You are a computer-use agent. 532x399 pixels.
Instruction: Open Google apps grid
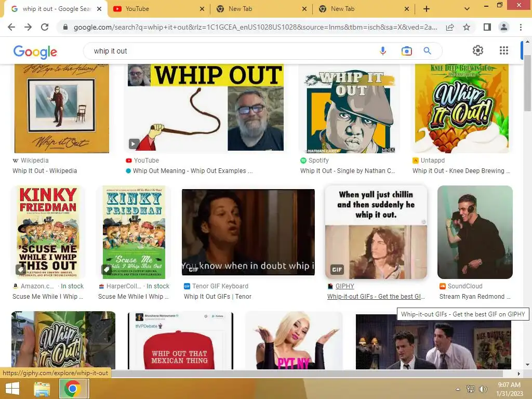(x=504, y=50)
